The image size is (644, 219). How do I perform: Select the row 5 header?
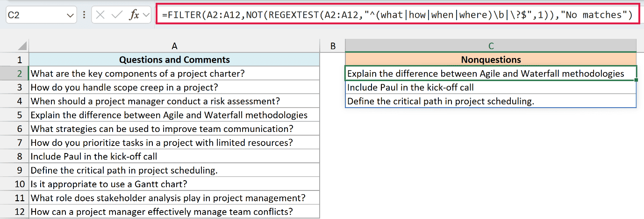pos(14,115)
